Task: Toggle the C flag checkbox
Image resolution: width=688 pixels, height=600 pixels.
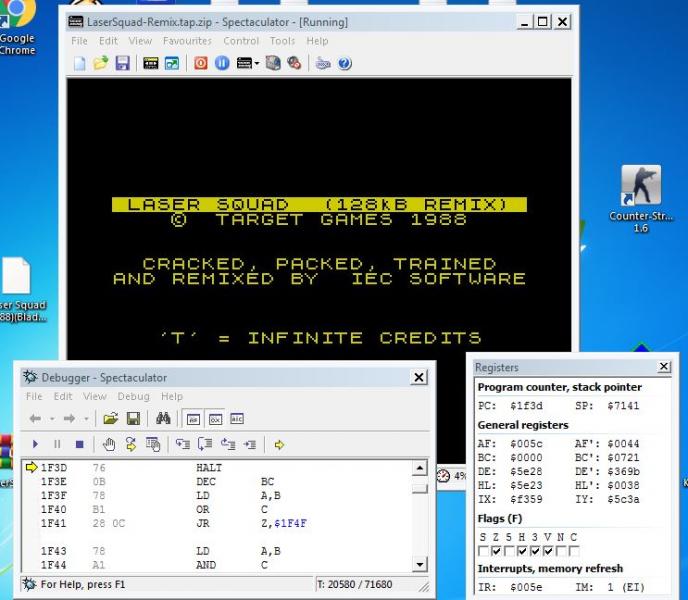Action: coord(574,551)
